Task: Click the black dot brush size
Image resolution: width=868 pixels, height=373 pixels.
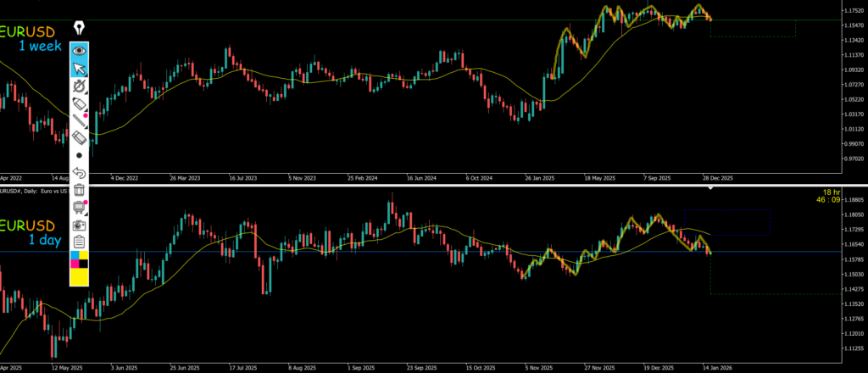Action: [80, 156]
